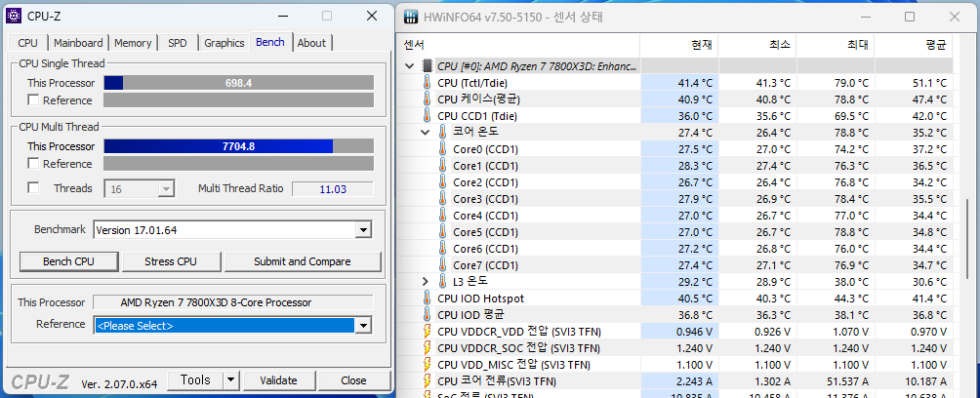
Task: Click thermometer icon of CPU CCD1 (Tdie)
Action: click(x=428, y=115)
